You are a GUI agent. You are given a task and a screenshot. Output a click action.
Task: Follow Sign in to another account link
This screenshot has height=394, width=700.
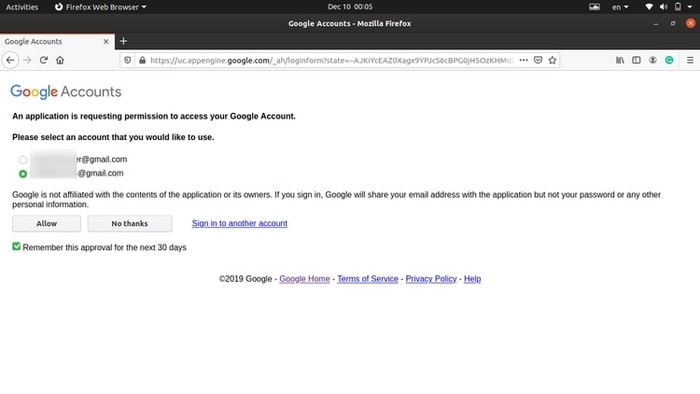click(240, 223)
